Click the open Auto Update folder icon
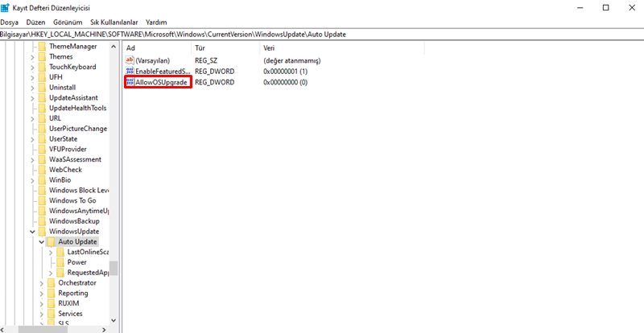 pyautogui.click(x=51, y=241)
